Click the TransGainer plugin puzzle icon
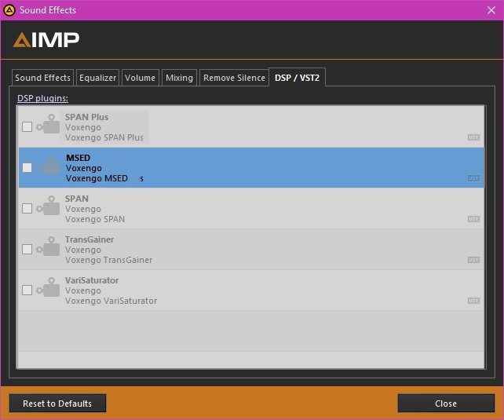Viewport: 504px width, 420px height. pyautogui.click(x=48, y=247)
